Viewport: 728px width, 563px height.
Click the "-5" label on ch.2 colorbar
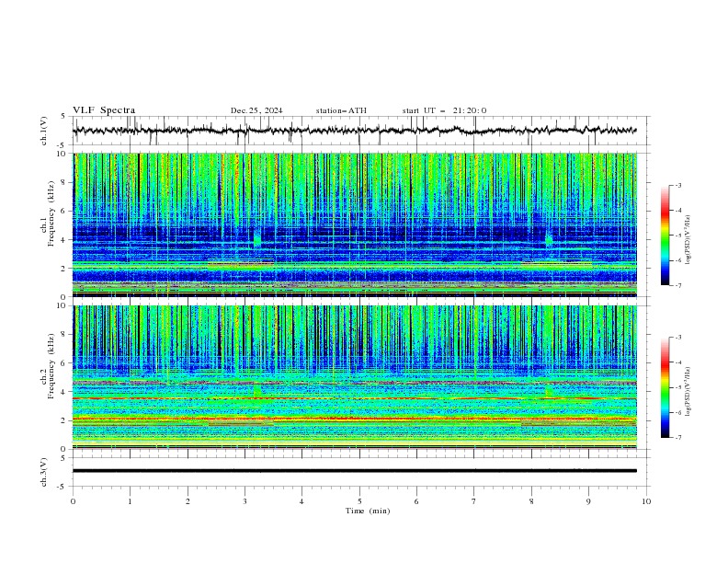(677, 387)
